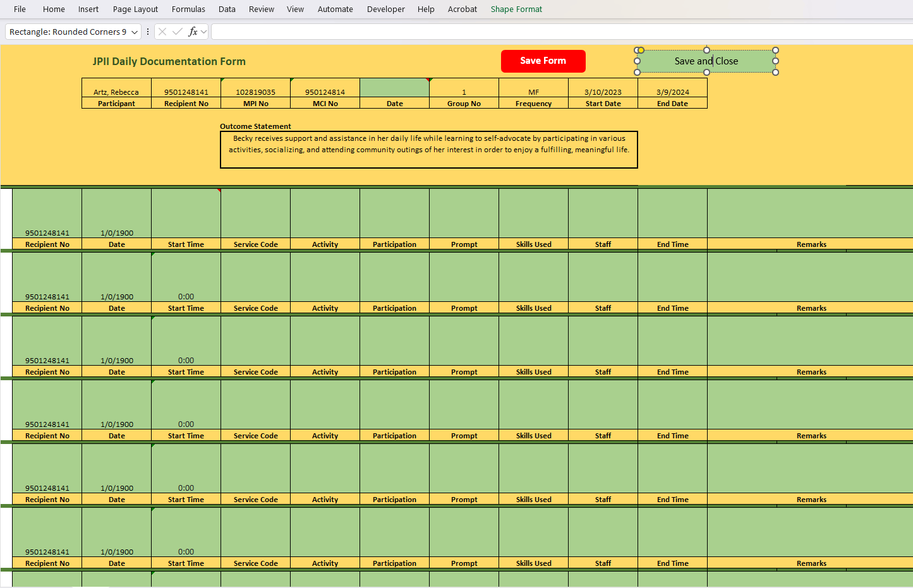The image size is (913, 588).
Task: Click the Cancel X icon in formula bar
Action: click(162, 32)
